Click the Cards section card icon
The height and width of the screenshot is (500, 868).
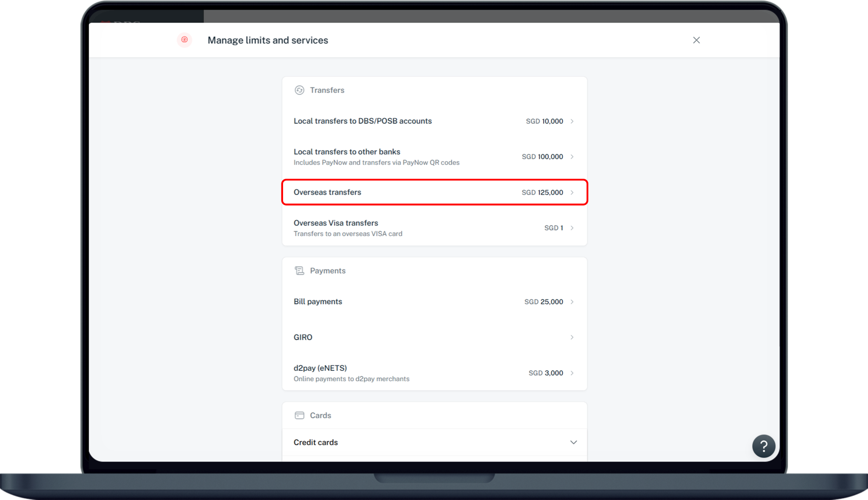pos(299,415)
